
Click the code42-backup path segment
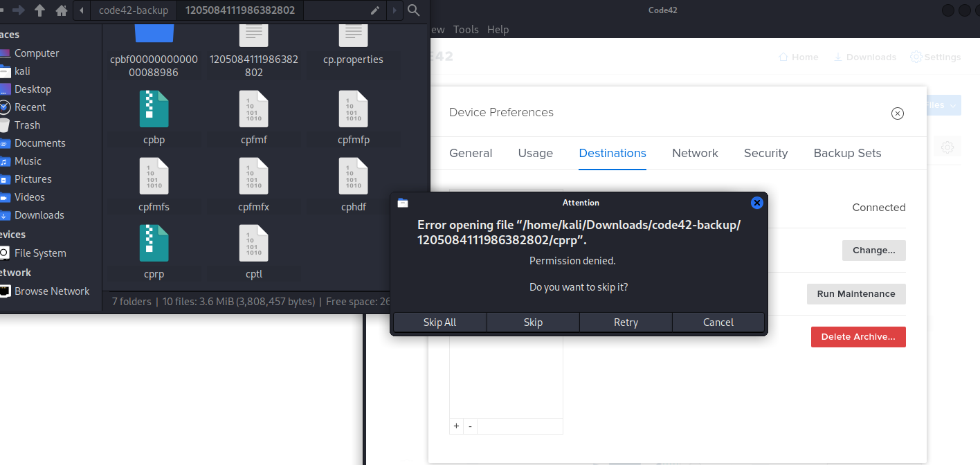click(x=134, y=10)
